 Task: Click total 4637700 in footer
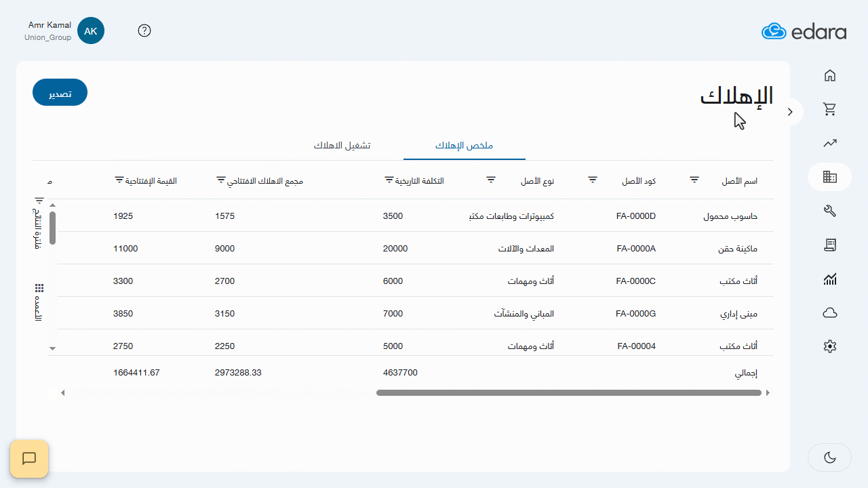pos(400,372)
